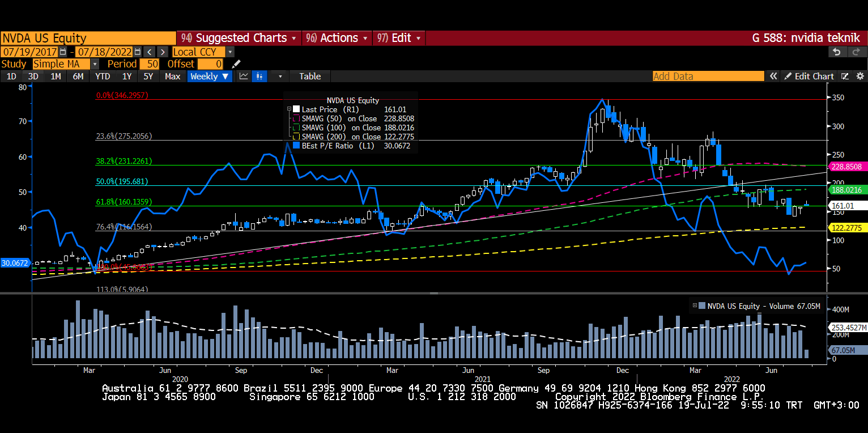Click the SMAVG (200) yellow legend swatch
Image resolution: width=868 pixels, height=433 pixels.
pos(296,137)
